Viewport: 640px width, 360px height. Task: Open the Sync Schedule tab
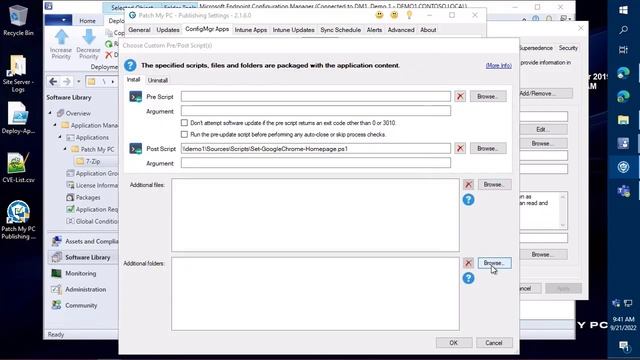pyautogui.click(x=340, y=30)
